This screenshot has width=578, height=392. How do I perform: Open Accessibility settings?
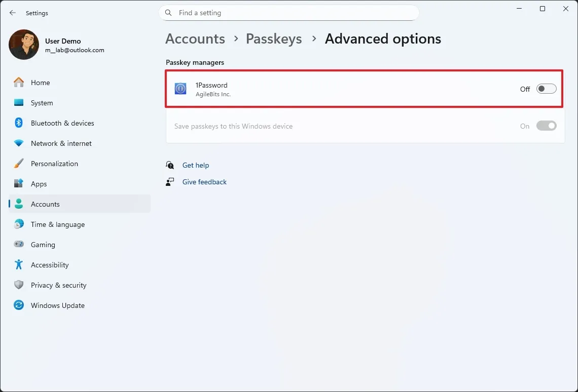(50, 265)
